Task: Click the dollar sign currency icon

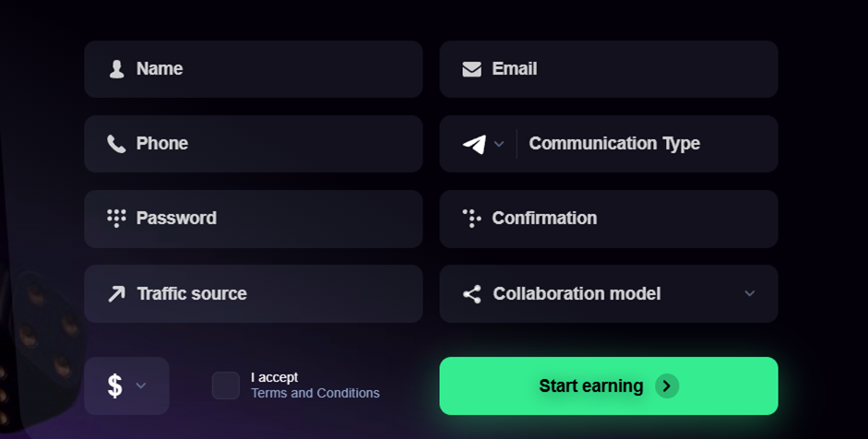Action: point(114,386)
